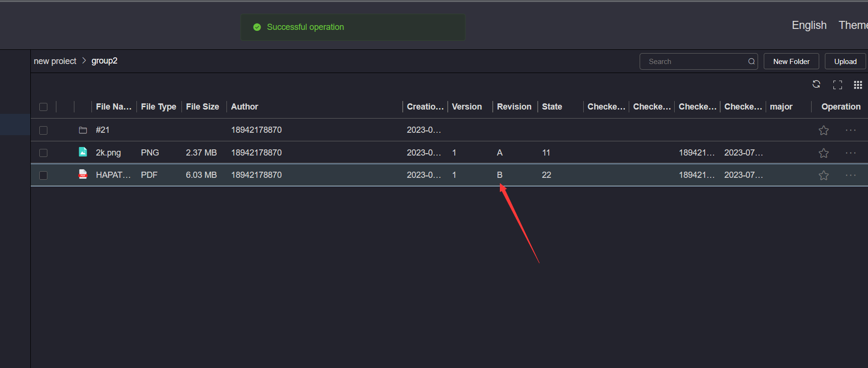Click the search magnifier icon
The image size is (868, 368).
point(751,62)
